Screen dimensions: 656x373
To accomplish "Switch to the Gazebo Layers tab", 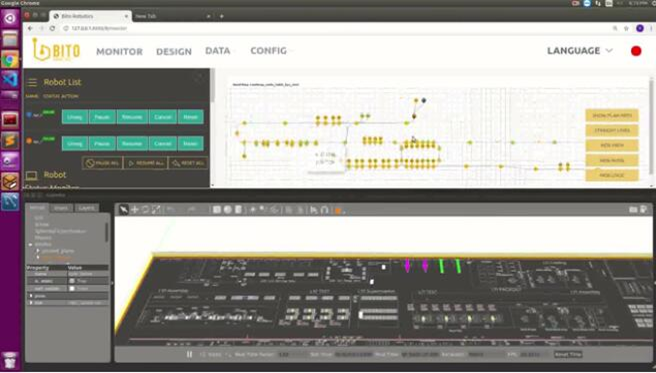I will [87, 208].
